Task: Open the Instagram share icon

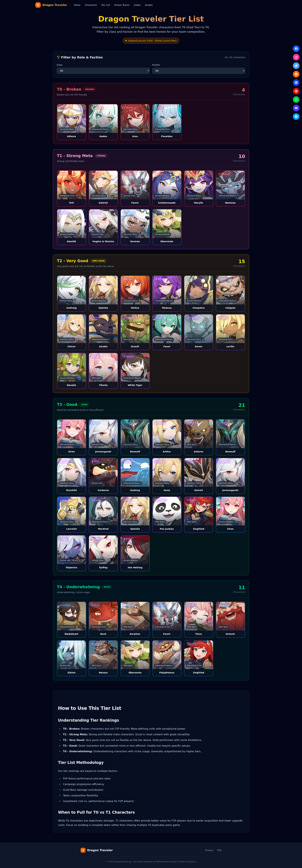Action: point(296,57)
